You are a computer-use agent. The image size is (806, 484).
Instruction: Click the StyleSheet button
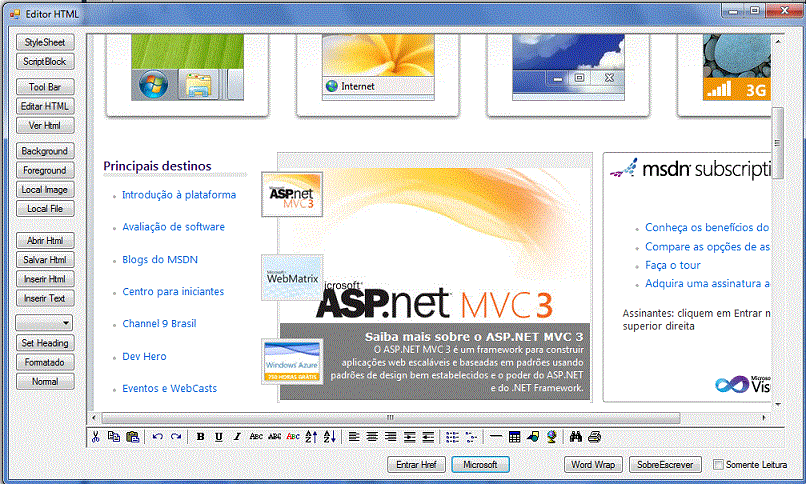click(45, 42)
